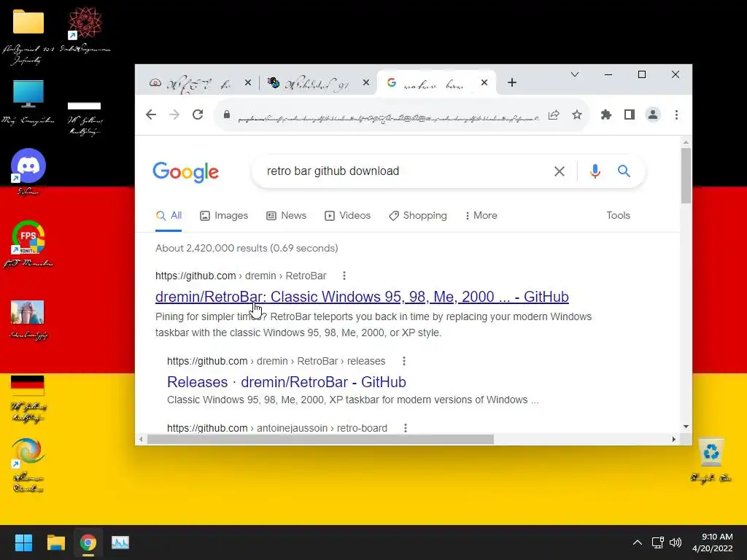Click the vertical scrollbar thumb
This screenshot has height=560, width=747.
[x=686, y=175]
